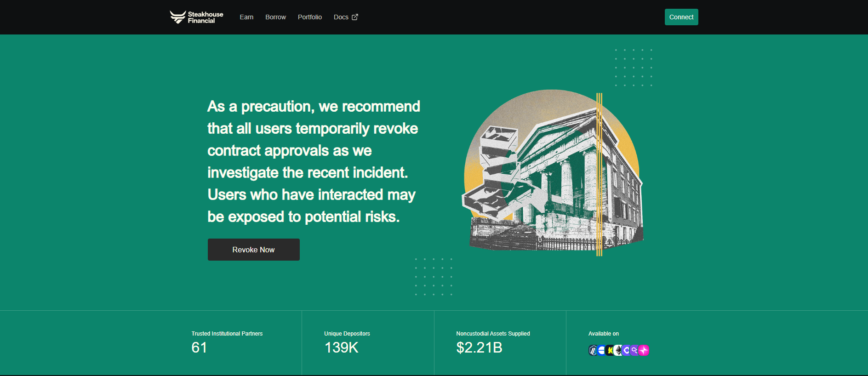Select the Arbitrum network icon

tap(593, 350)
